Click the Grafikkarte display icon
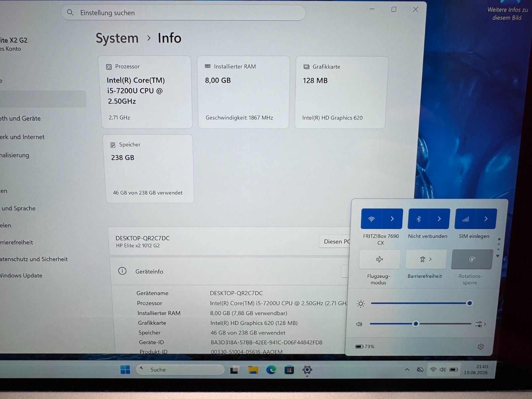This screenshot has width=532, height=399. [x=306, y=67]
